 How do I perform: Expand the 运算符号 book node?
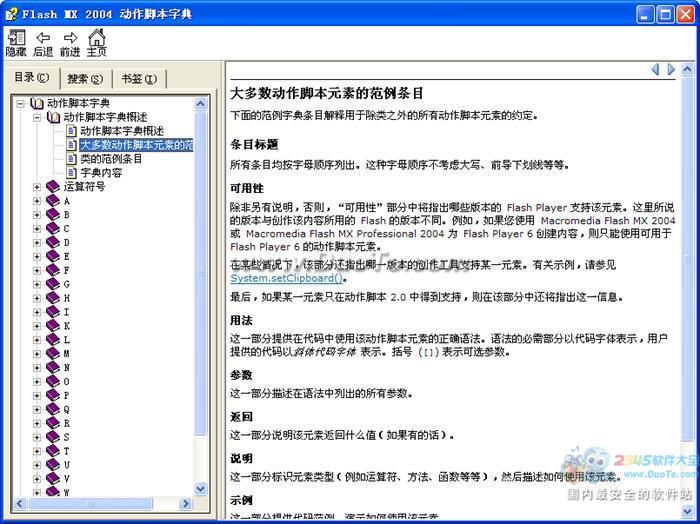(37, 187)
